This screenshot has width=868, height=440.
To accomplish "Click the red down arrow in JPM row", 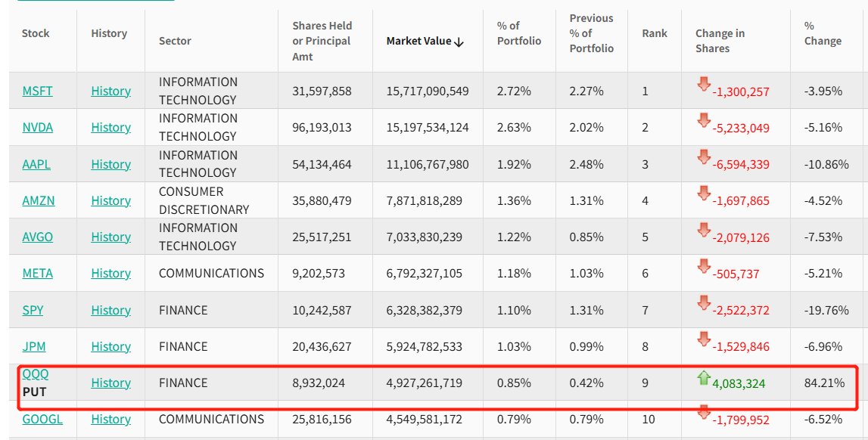I will pos(704,340).
